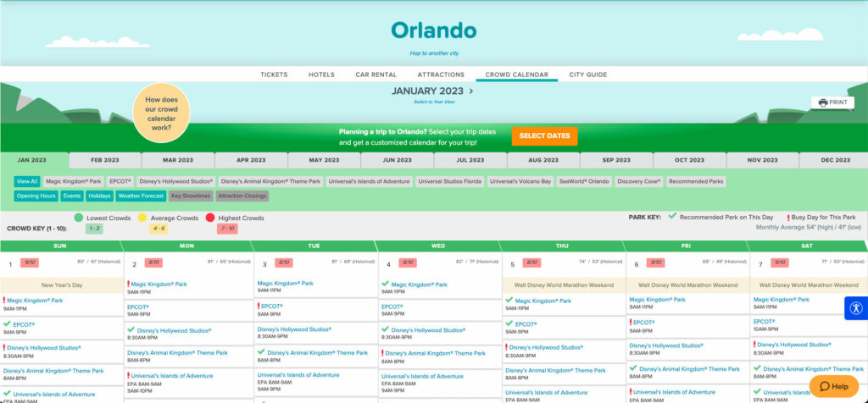Viewport: 868px width, 403px height.
Task: Open Disney's Animal Kingdom link on Wednesday 4
Action: click(435, 353)
